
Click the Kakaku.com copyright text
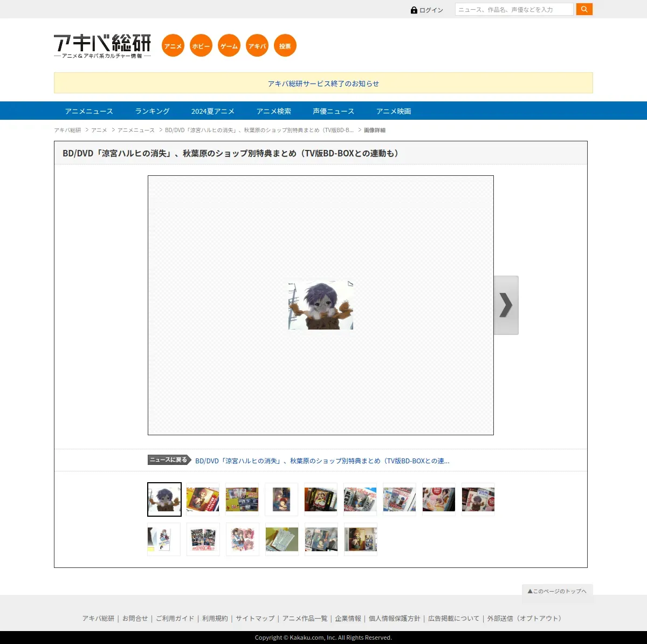coord(323,638)
